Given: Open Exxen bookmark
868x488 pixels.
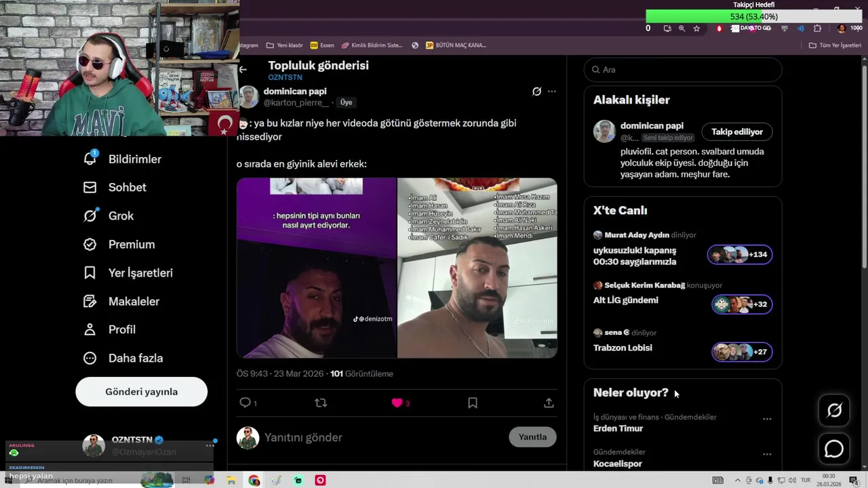Looking at the screenshot, I should tap(322, 45).
